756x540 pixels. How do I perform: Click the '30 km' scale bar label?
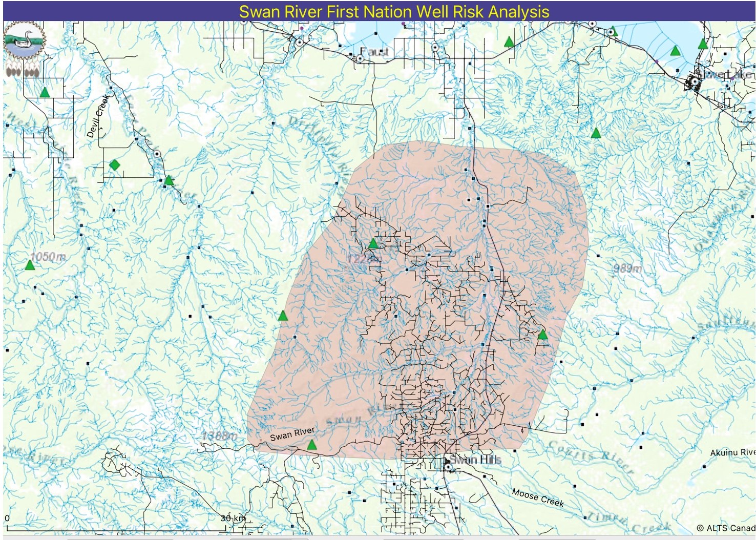(x=233, y=518)
